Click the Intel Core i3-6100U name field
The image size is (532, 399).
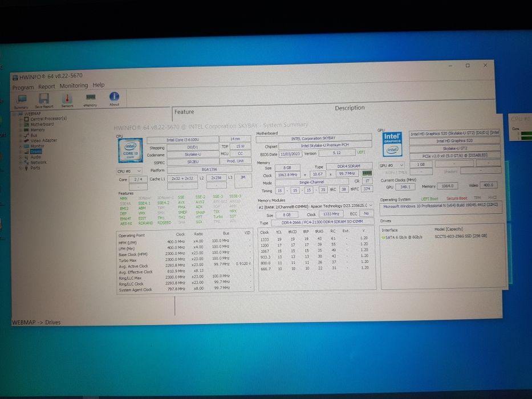pos(182,140)
